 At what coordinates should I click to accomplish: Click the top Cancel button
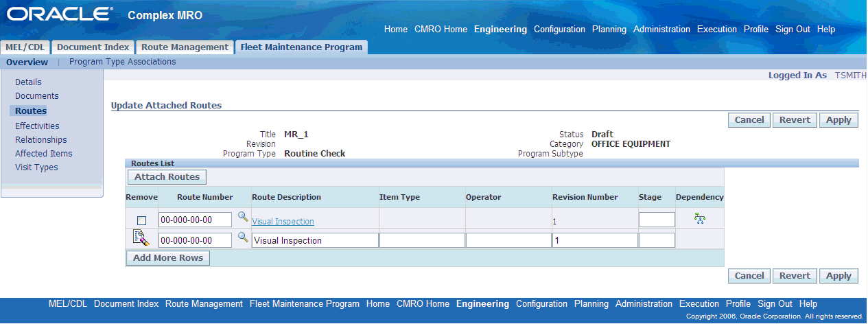click(x=749, y=119)
